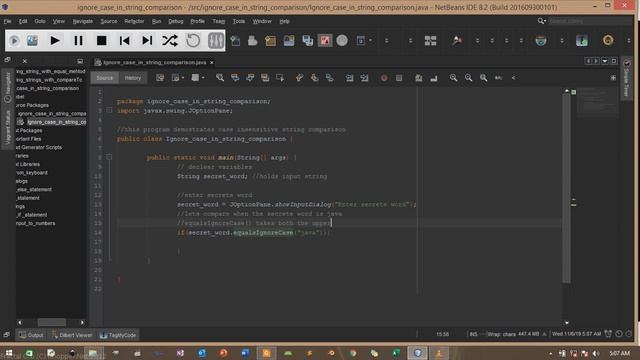Open the Tools menu
This screenshot has width=640, height=360.
239,21
